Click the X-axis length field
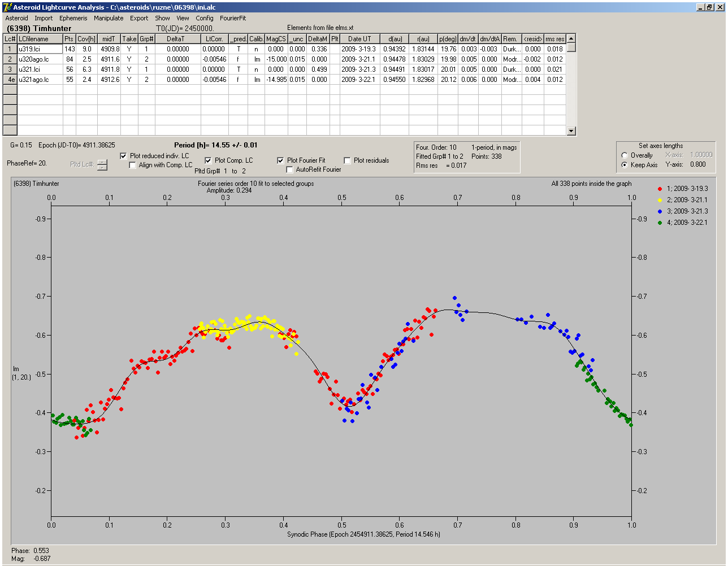728x566 pixels. click(700, 155)
